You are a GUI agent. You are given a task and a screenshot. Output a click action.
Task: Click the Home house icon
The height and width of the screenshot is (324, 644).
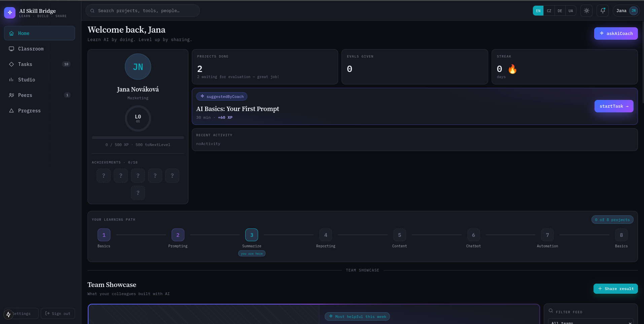click(x=11, y=33)
